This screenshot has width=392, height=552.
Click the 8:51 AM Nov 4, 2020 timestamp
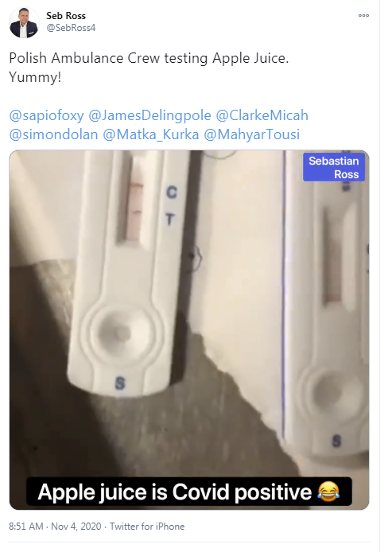click(x=55, y=527)
